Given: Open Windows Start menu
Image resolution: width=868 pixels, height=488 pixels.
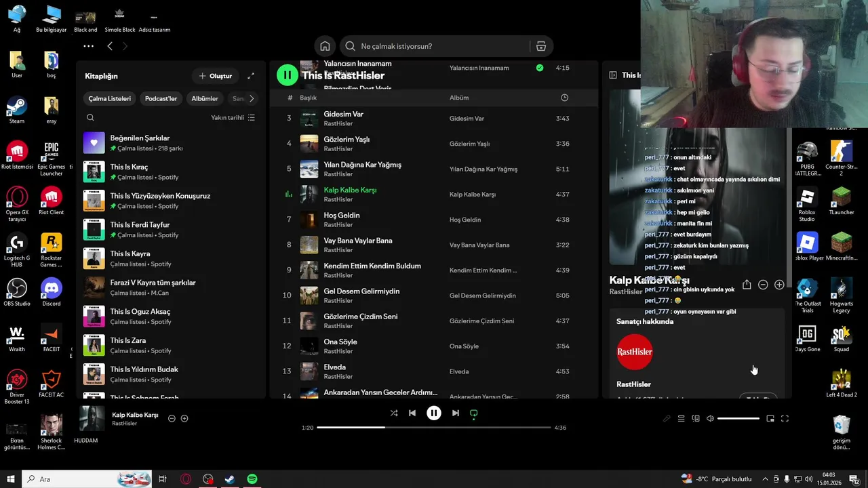Looking at the screenshot, I should (11, 479).
